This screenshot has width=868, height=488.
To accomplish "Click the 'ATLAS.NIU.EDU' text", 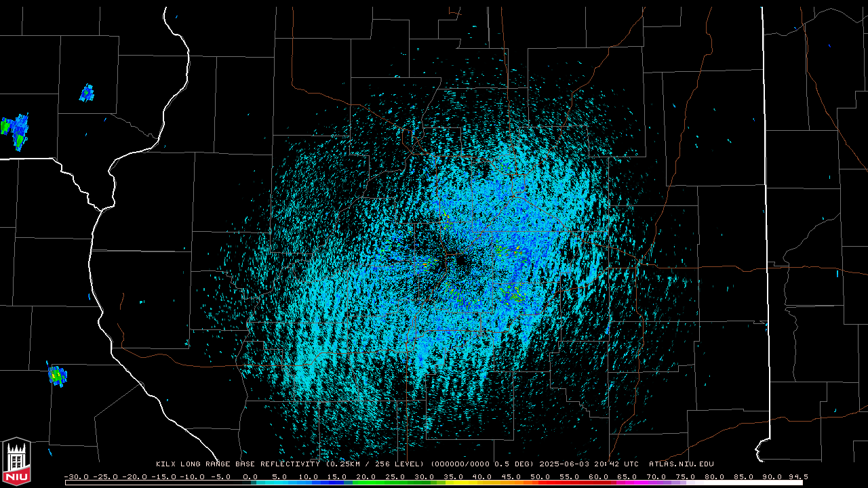I will point(682,464).
